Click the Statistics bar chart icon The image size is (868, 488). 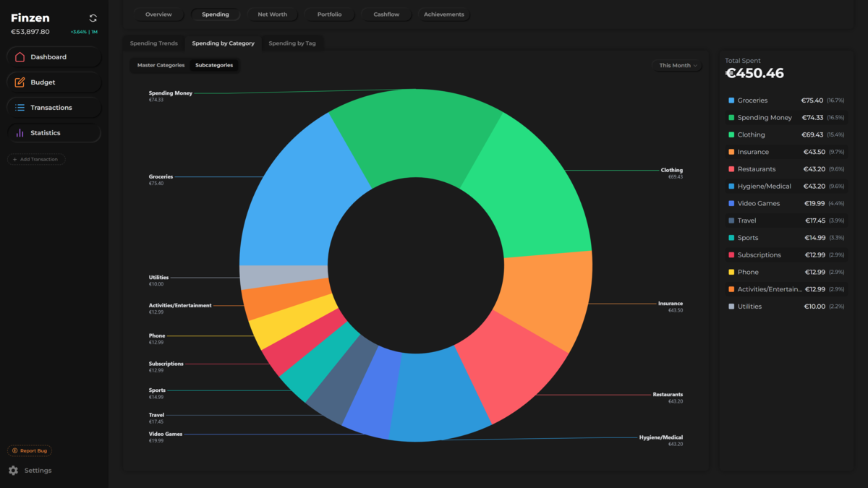coord(20,133)
